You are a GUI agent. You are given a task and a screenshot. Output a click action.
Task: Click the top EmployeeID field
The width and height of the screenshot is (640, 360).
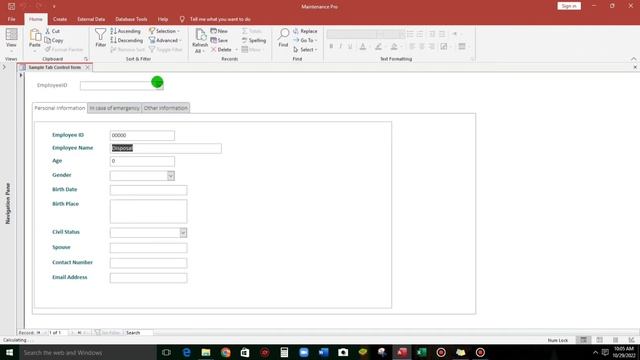click(x=122, y=85)
